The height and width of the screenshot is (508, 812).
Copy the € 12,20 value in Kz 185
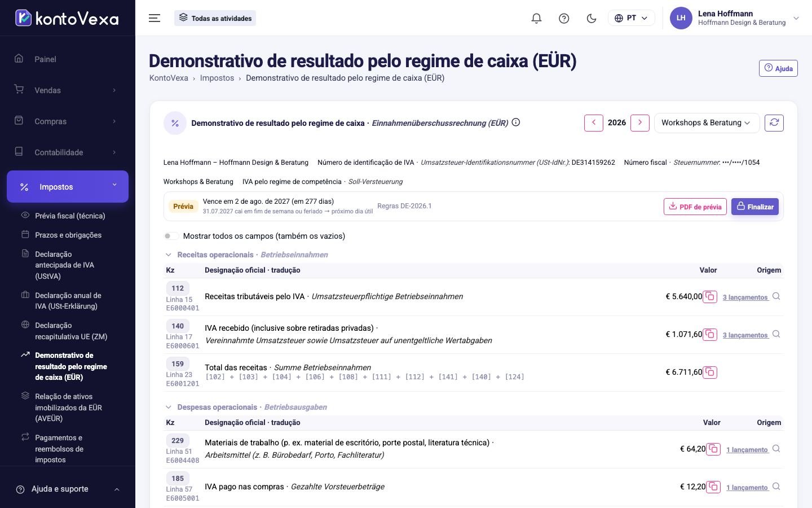click(x=713, y=487)
